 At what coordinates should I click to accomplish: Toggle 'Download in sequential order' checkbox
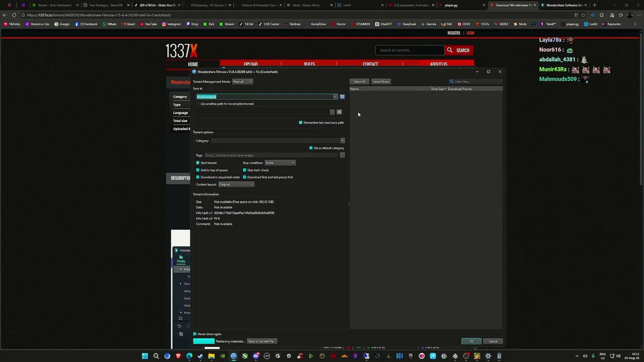(198, 177)
